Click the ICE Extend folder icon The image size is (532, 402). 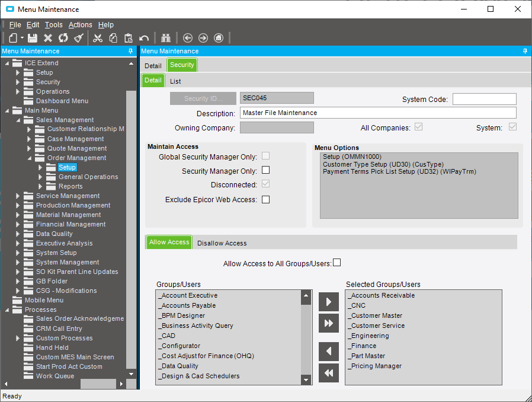point(17,63)
